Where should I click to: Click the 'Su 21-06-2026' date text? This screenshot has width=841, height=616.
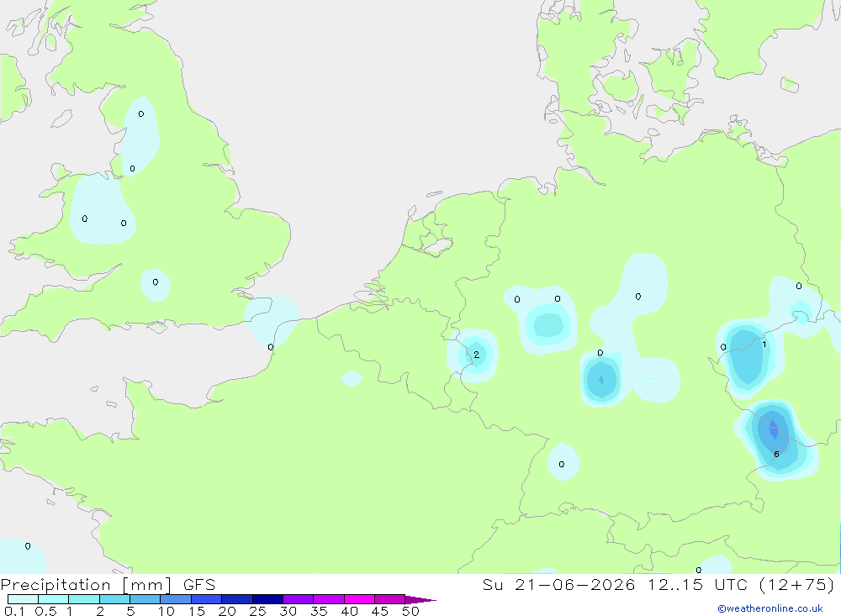(559, 584)
